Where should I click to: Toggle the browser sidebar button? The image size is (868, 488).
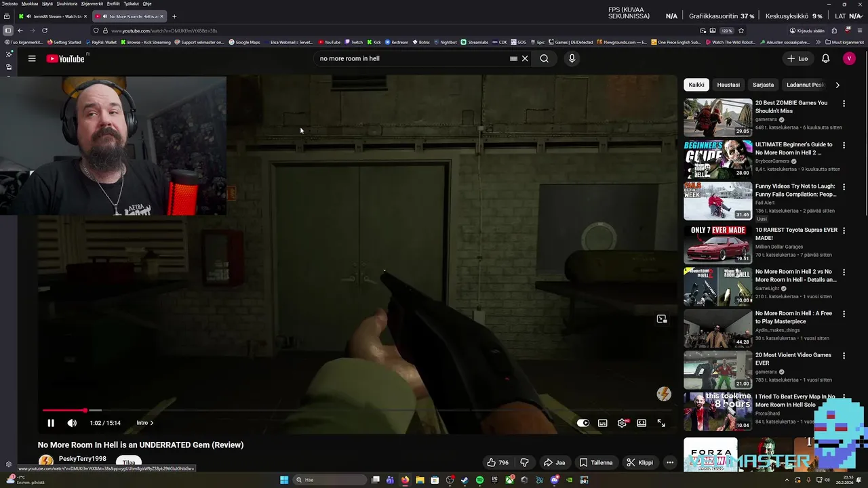tap(7, 30)
